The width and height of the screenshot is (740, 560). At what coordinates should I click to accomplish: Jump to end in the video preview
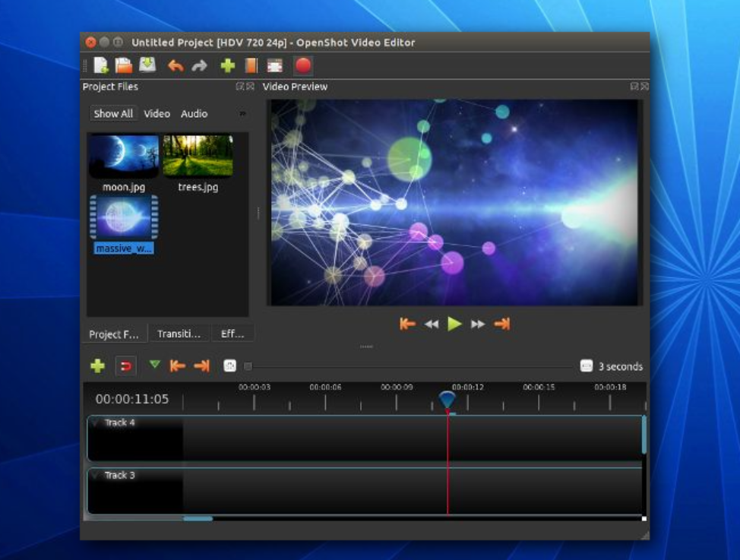pyautogui.click(x=501, y=324)
